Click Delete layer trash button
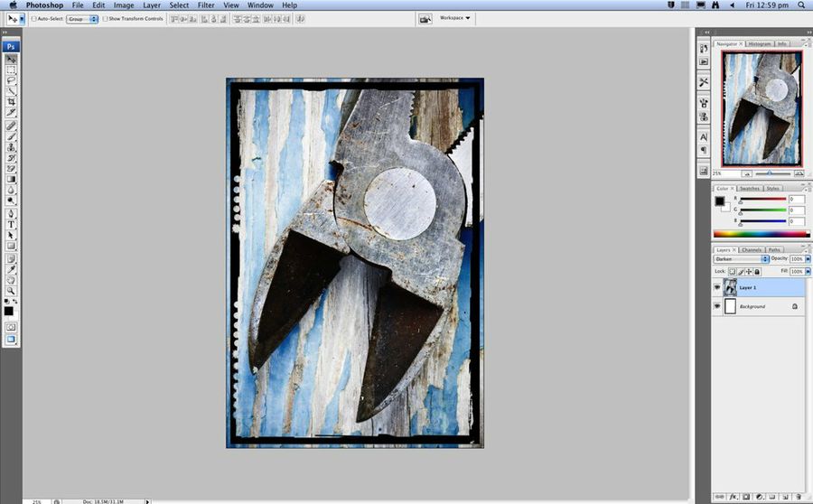 [799, 497]
